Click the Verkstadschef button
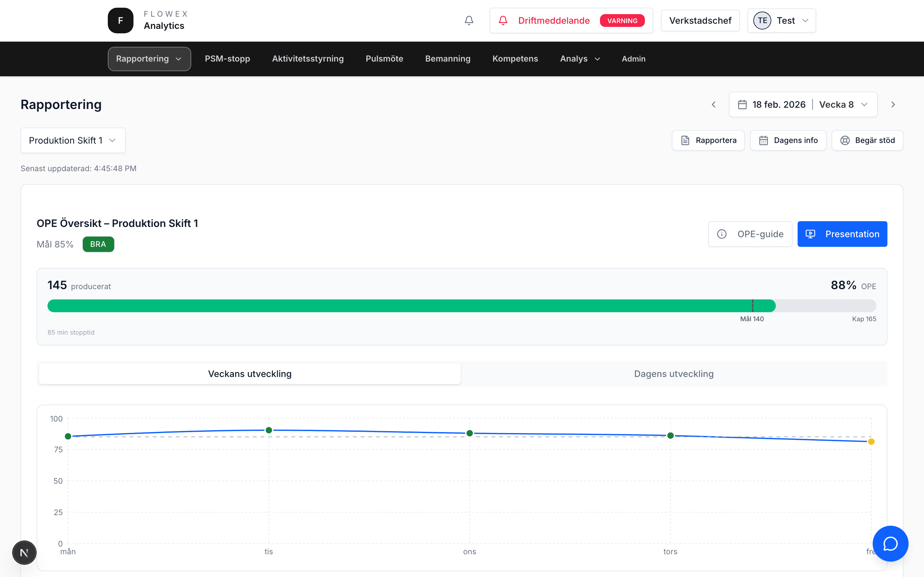This screenshot has height=577, width=924. [700, 20]
